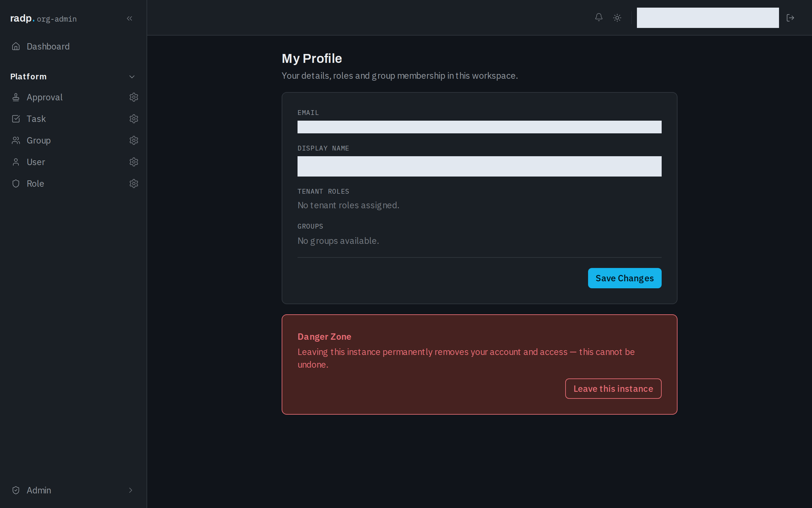Click Save Changes button
The width and height of the screenshot is (812, 508).
pyautogui.click(x=625, y=278)
